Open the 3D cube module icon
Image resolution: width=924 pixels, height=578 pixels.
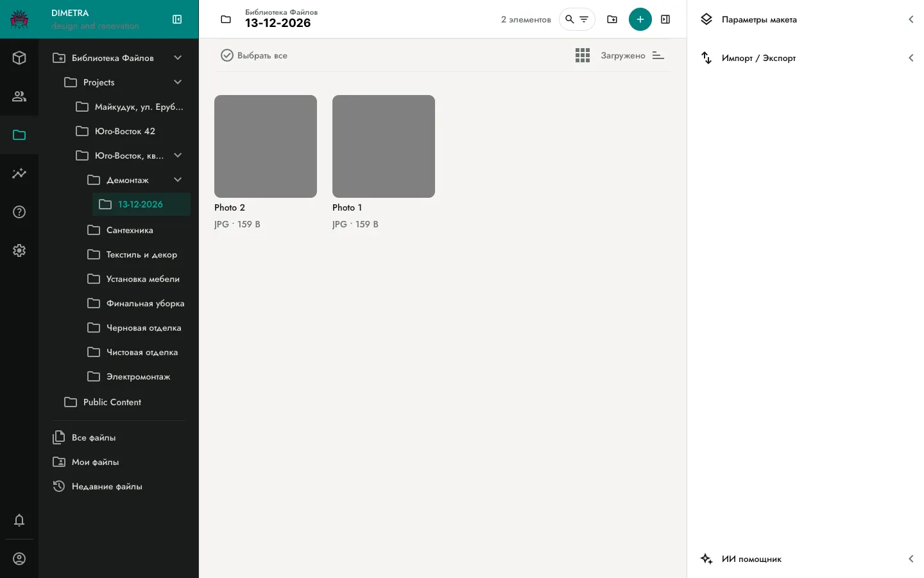pyautogui.click(x=19, y=58)
